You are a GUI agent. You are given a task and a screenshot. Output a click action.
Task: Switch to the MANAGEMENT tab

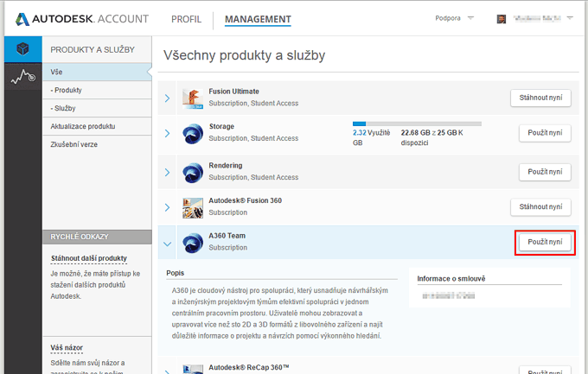(x=258, y=19)
